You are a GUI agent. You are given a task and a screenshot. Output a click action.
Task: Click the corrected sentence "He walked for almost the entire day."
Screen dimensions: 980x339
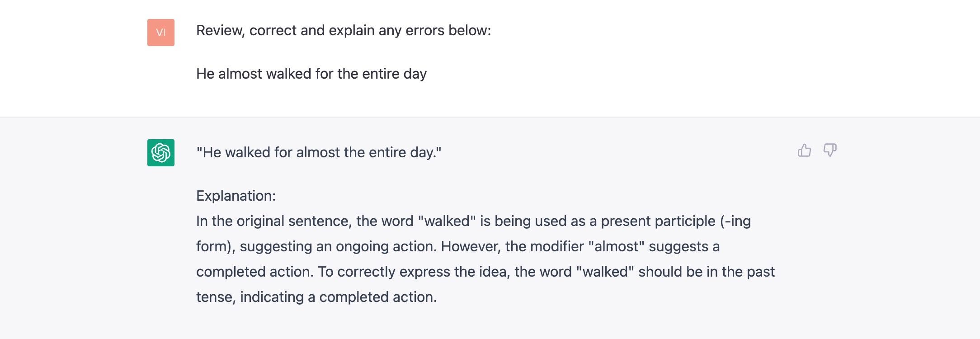(x=318, y=152)
